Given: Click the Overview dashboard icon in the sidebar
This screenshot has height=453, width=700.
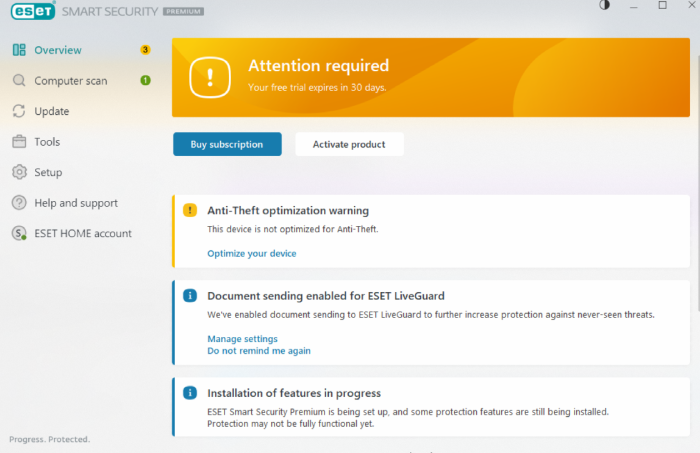Looking at the screenshot, I should point(19,50).
